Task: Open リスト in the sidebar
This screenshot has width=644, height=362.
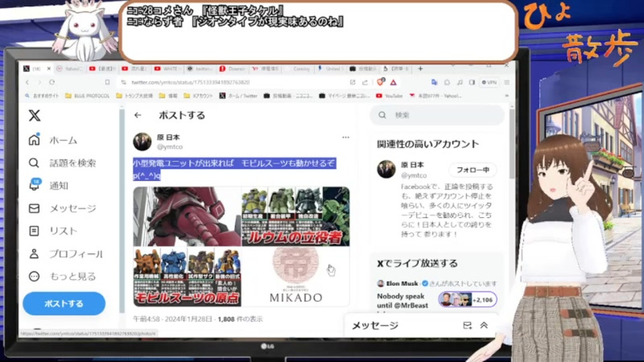Action: [52, 231]
